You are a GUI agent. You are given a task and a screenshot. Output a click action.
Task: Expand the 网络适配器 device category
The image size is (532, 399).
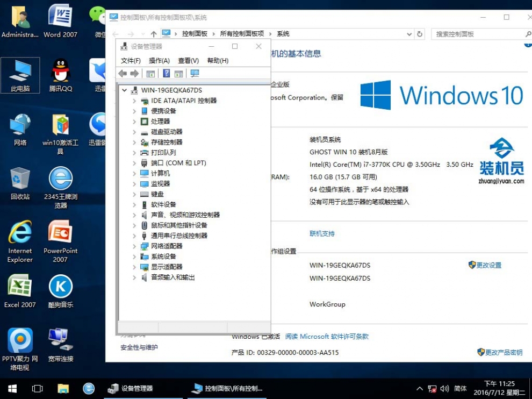click(x=134, y=246)
